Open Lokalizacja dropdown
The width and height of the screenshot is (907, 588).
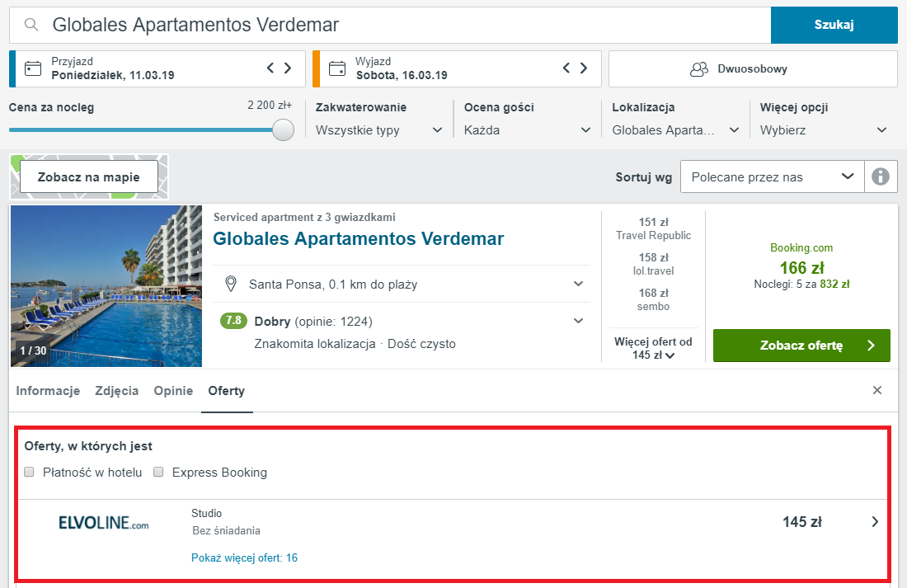(x=675, y=130)
